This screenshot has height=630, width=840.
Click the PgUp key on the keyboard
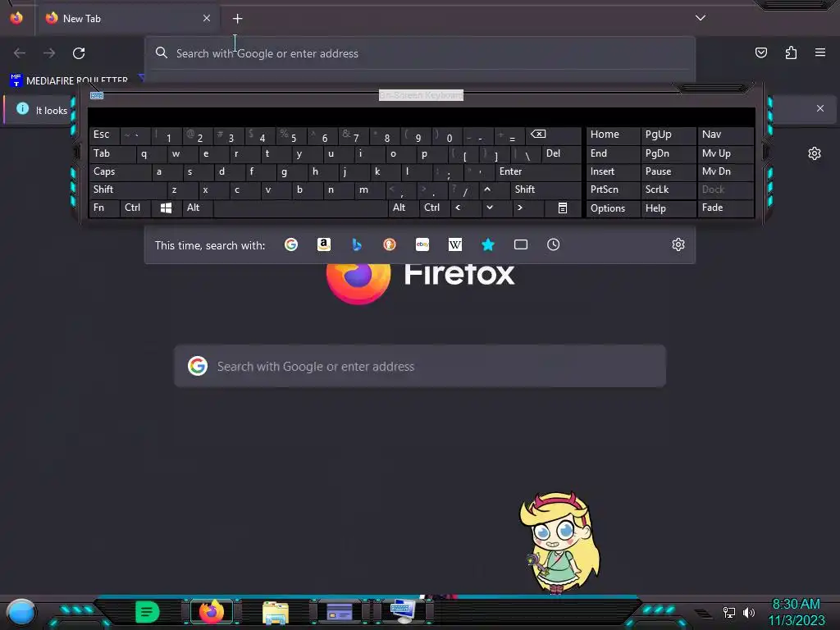pos(668,135)
